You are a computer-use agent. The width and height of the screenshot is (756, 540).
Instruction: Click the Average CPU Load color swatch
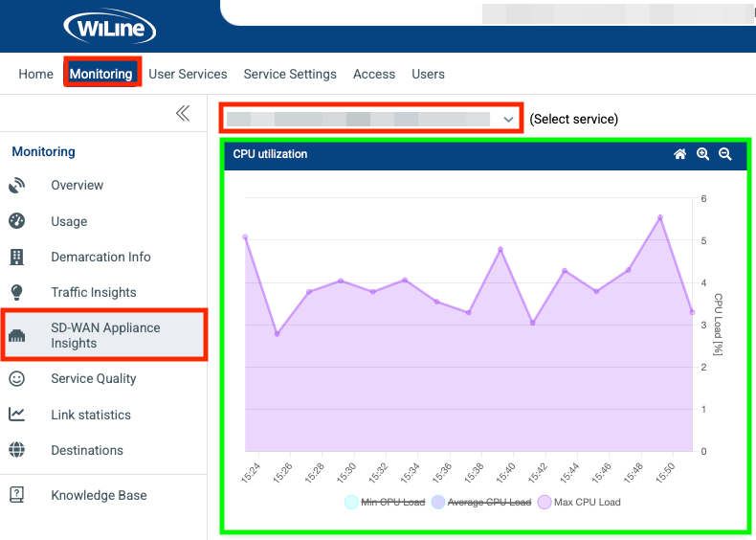pyautogui.click(x=438, y=503)
